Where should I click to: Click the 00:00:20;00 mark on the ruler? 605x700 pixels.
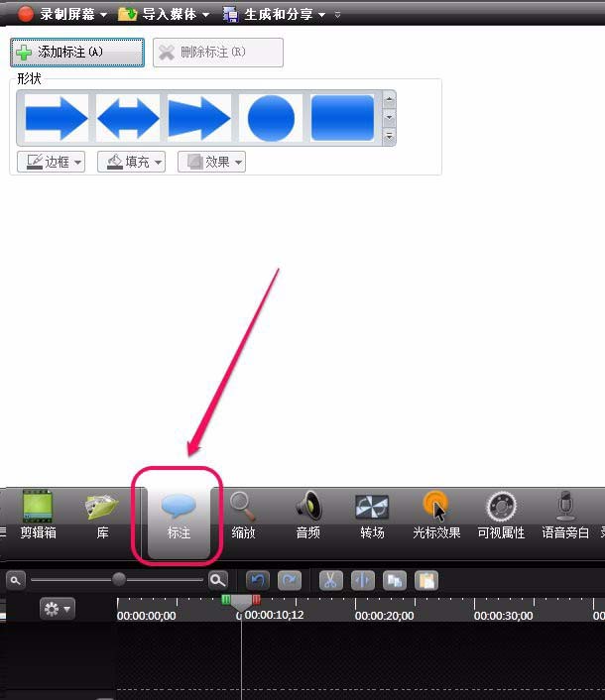[384, 616]
